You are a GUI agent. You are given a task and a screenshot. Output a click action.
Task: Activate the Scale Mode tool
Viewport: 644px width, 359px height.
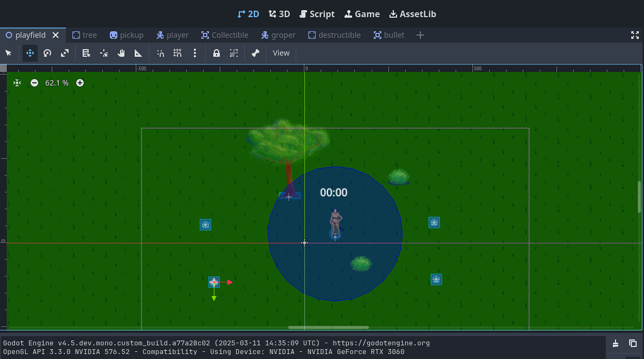coord(65,53)
